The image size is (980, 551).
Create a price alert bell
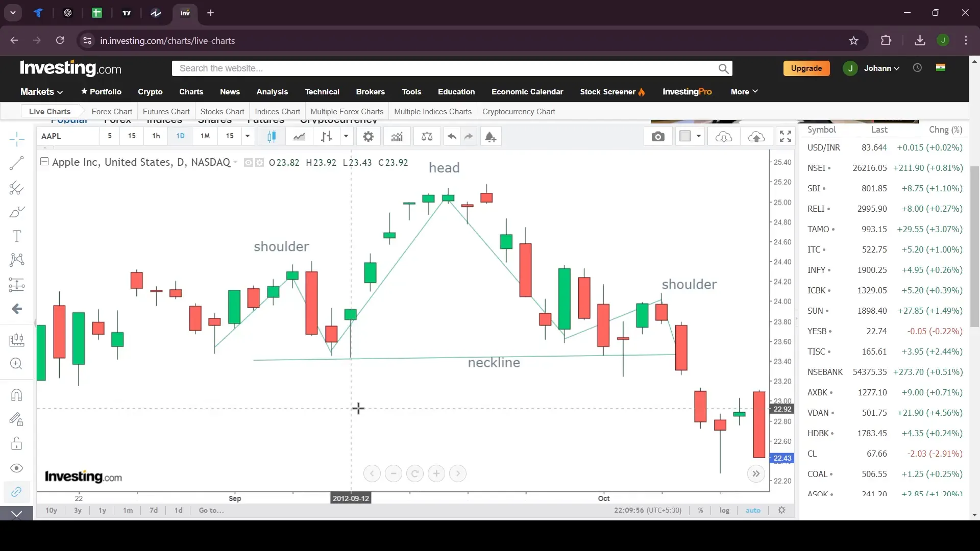[490, 136]
